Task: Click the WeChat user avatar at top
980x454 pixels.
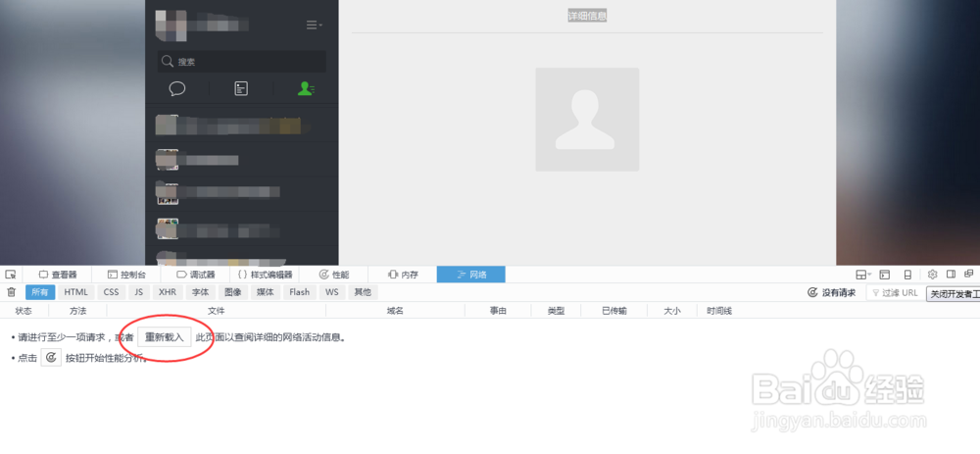Action: click(x=171, y=25)
